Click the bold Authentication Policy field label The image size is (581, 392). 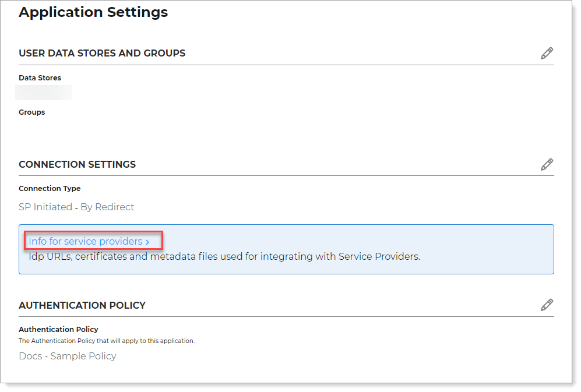(58, 330)
